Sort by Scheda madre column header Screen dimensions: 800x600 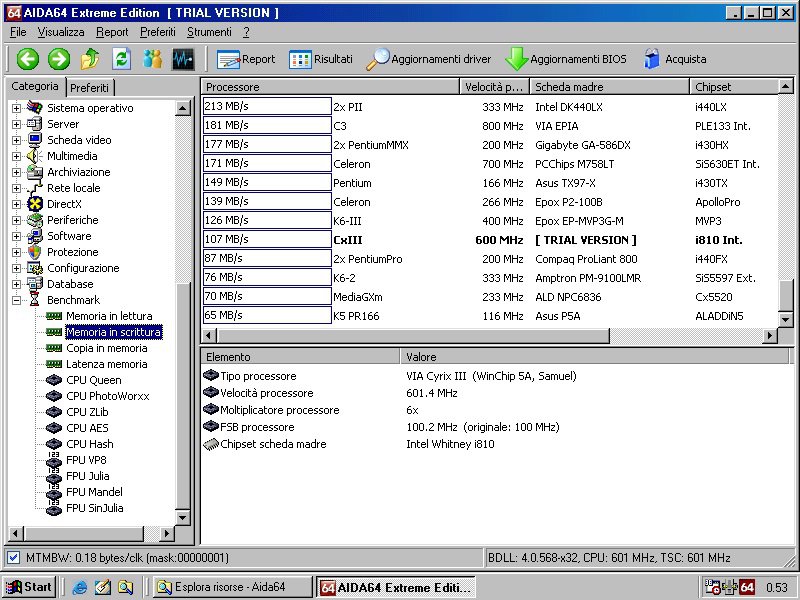(608, 87)
